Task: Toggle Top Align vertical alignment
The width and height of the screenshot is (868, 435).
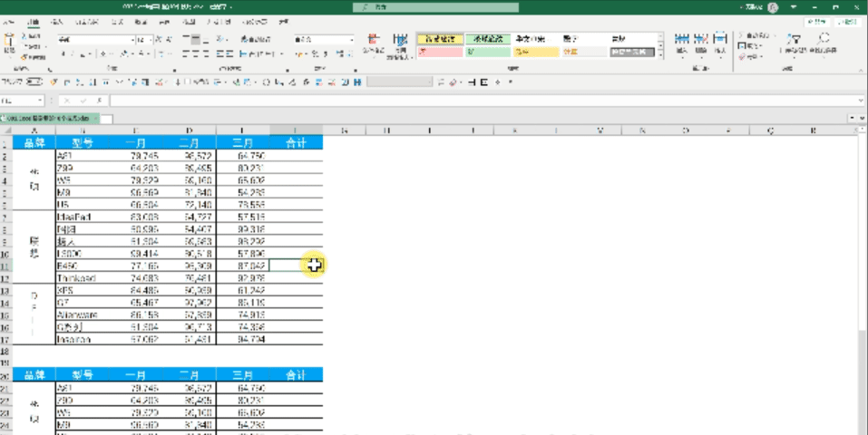Action: pos(186,39)
